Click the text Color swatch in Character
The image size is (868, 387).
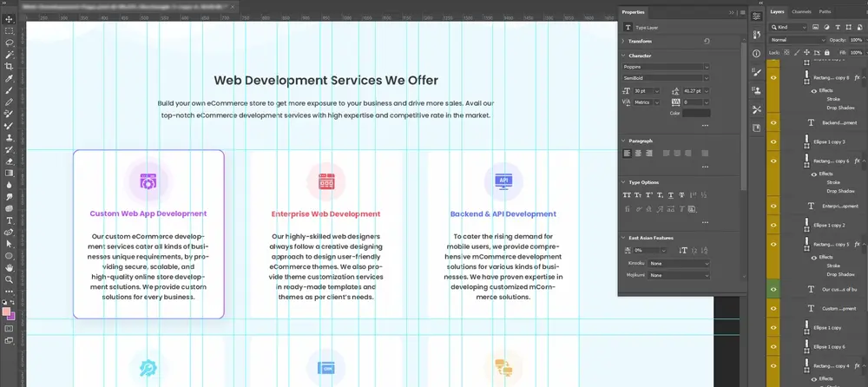(696, 113)
